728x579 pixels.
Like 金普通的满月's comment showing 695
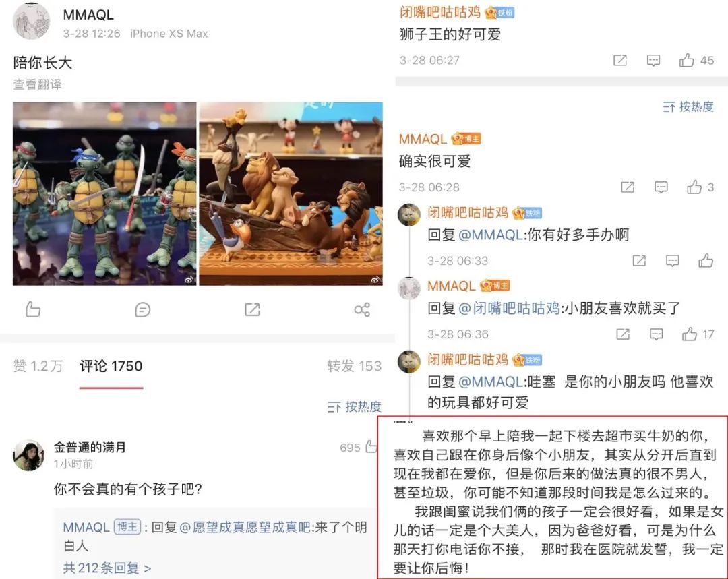pyautogui.click(x=358, y=447)
